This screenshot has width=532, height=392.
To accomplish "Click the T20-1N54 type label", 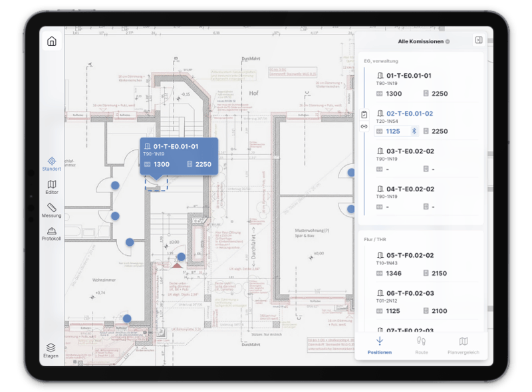I will click(x=387, y=121).
